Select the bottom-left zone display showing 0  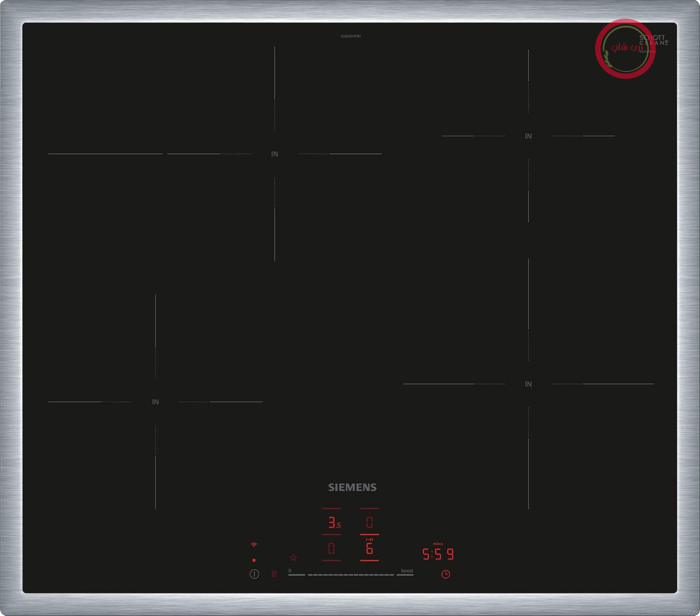coord(331,548)
